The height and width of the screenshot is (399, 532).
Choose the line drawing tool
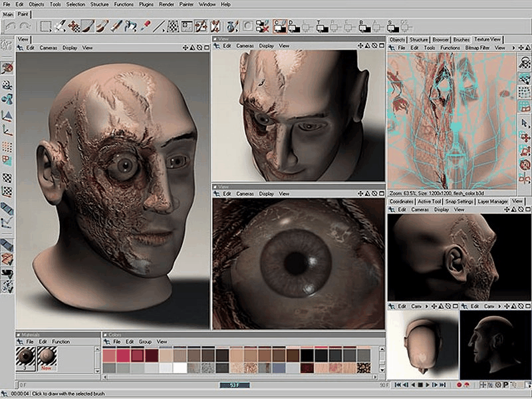(x=159, y=26)
